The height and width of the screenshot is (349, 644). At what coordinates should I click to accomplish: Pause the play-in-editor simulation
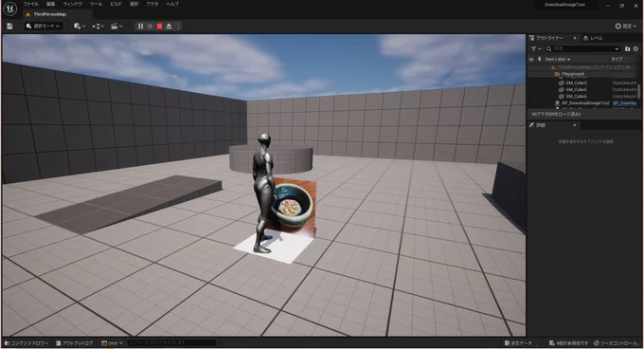click(x=140, y=26)
